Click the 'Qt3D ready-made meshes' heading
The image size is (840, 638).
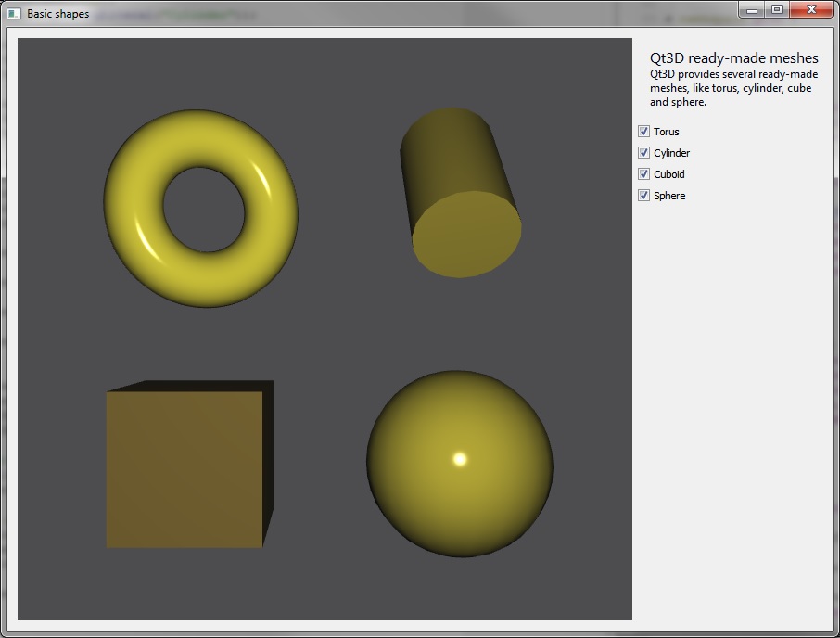pyautogui.click(x=733, y=57)
